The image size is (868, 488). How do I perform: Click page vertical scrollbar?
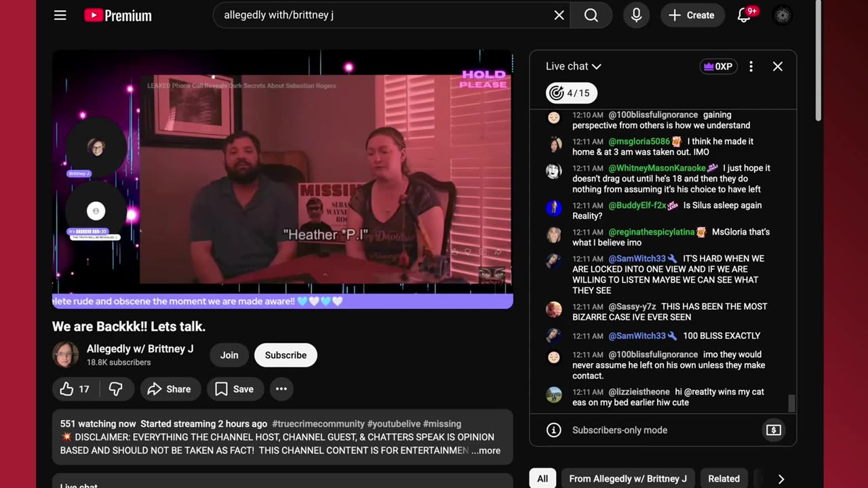tap(818, 61)
